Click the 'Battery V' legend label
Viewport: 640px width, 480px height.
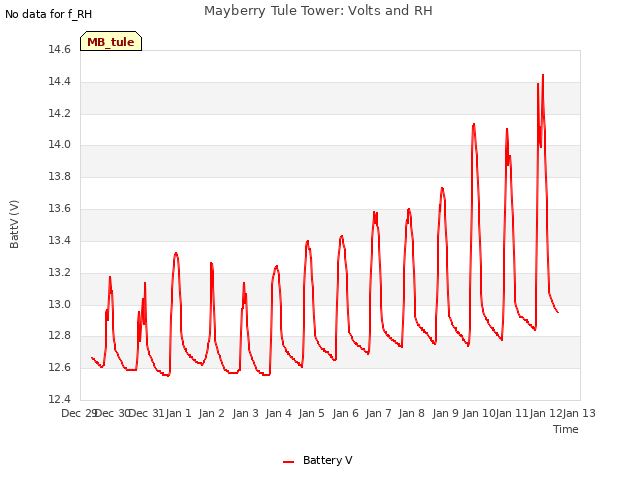(327, 460)
